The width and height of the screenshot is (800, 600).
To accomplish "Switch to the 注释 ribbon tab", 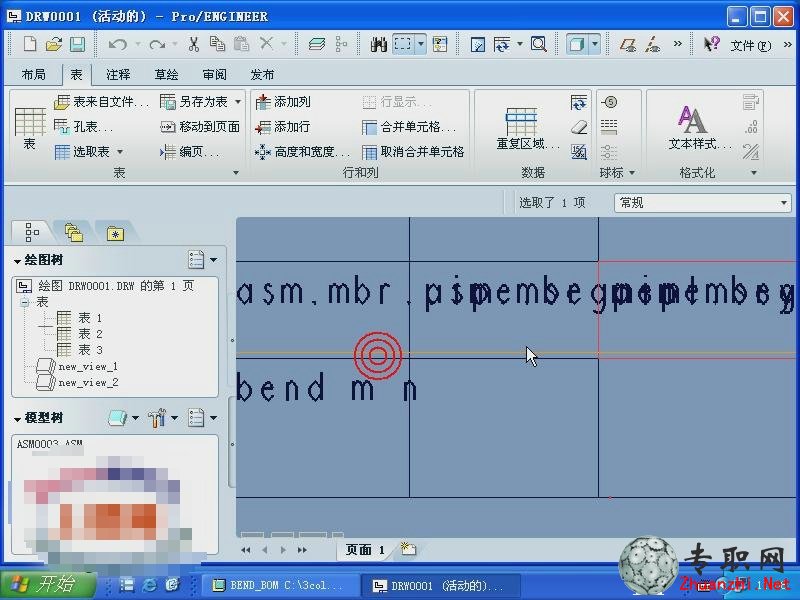I will [x=118, y=74].
